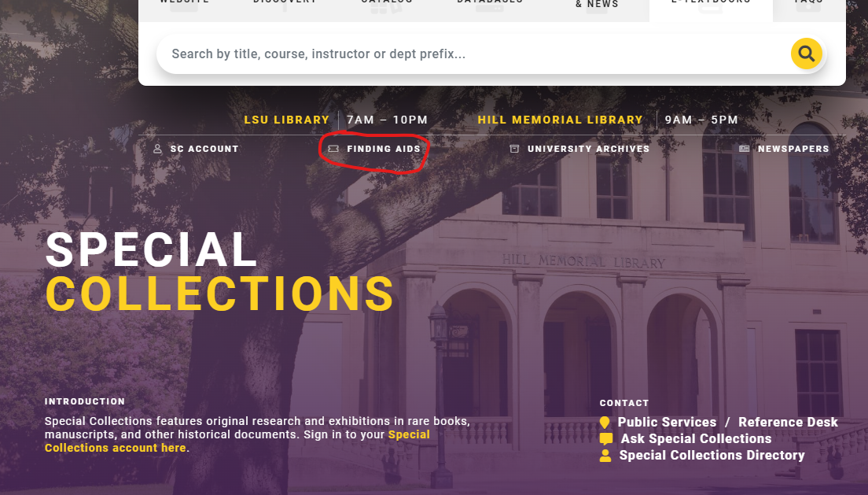Screen dimensions: 868x495
Task: Open the Hill Memorial Library hours link
Action: [x=560, y=120]
